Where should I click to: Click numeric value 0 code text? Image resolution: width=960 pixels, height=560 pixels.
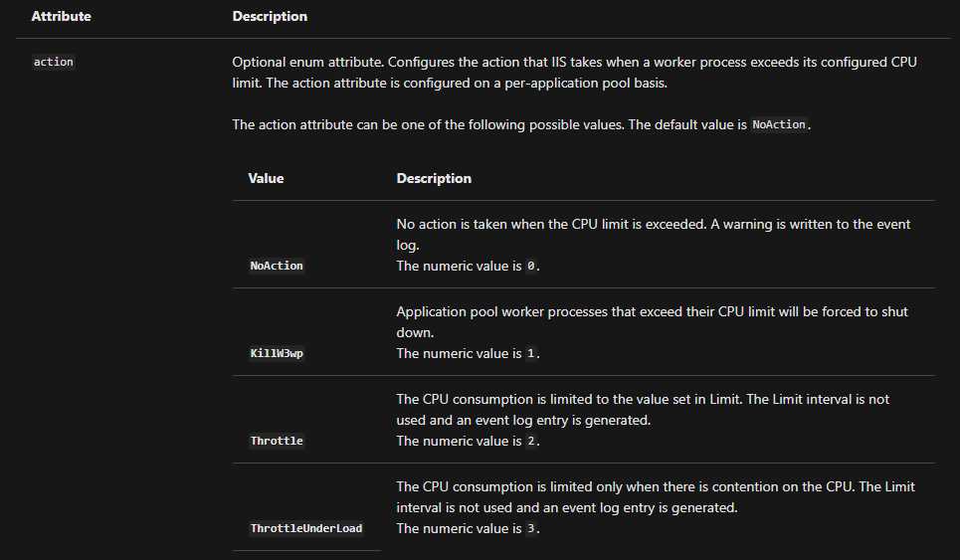[x=531, y=266]
